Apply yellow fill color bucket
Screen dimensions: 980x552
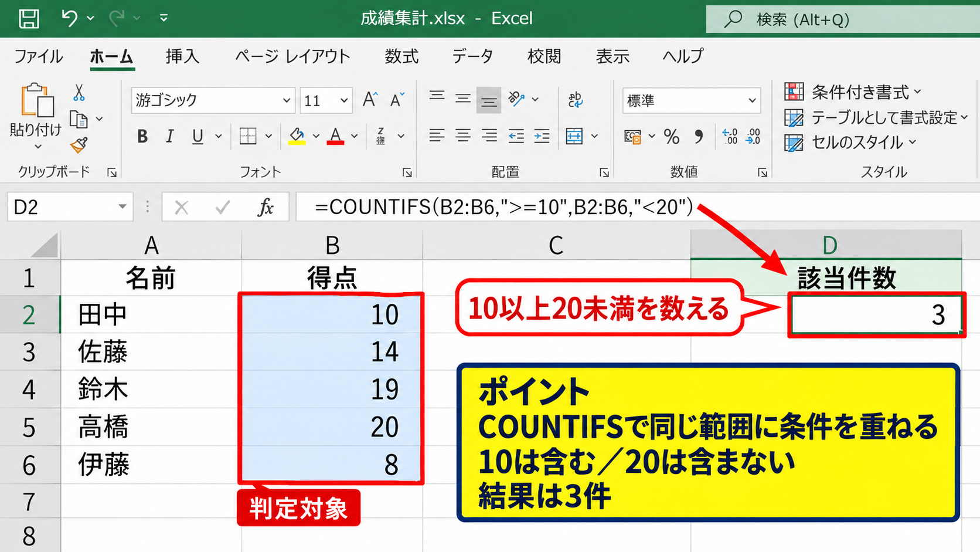click(x=297, y=136)
